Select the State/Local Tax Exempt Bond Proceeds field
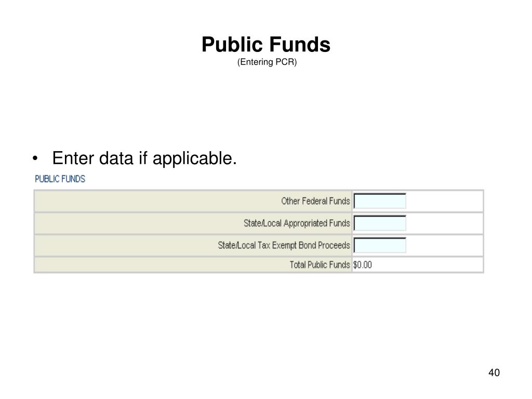532x399 pixels. [380, 245]
